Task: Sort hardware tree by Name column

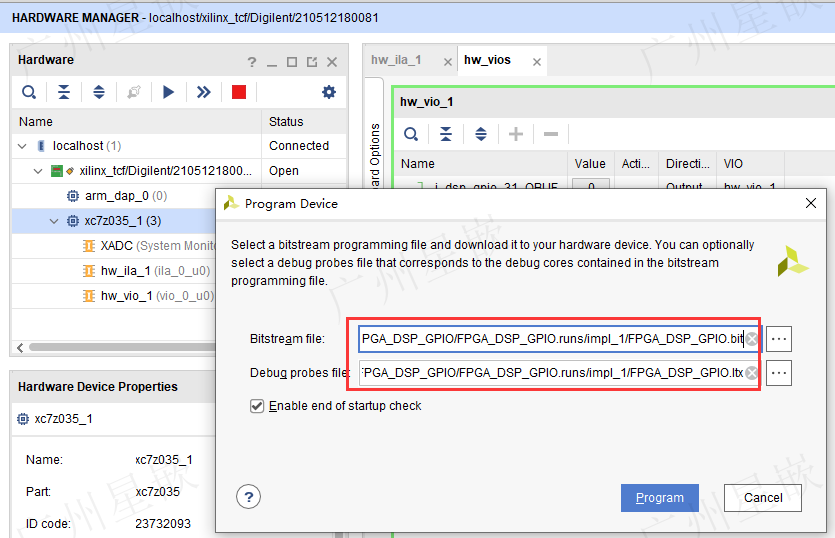Action: pyautogui.click(x=137, y=121)
